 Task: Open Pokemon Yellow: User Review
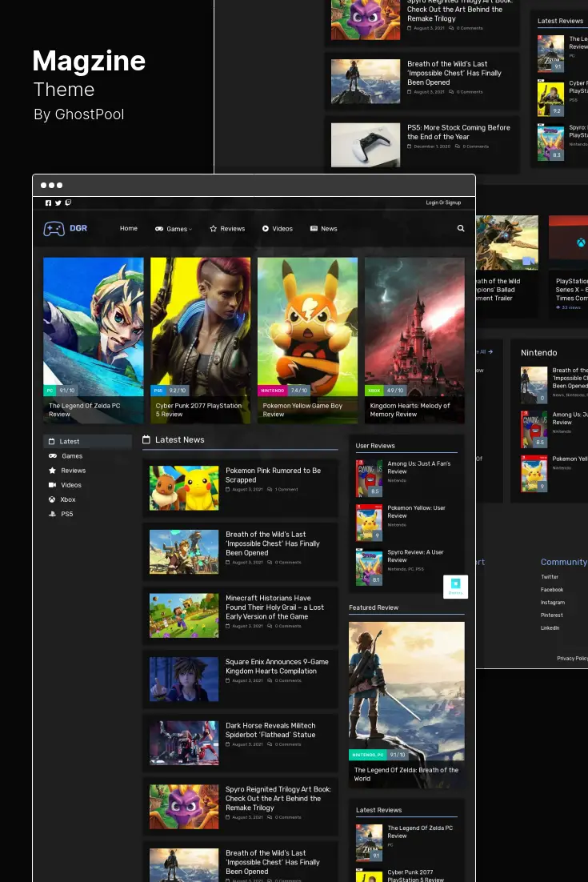(x=417, y=512)
